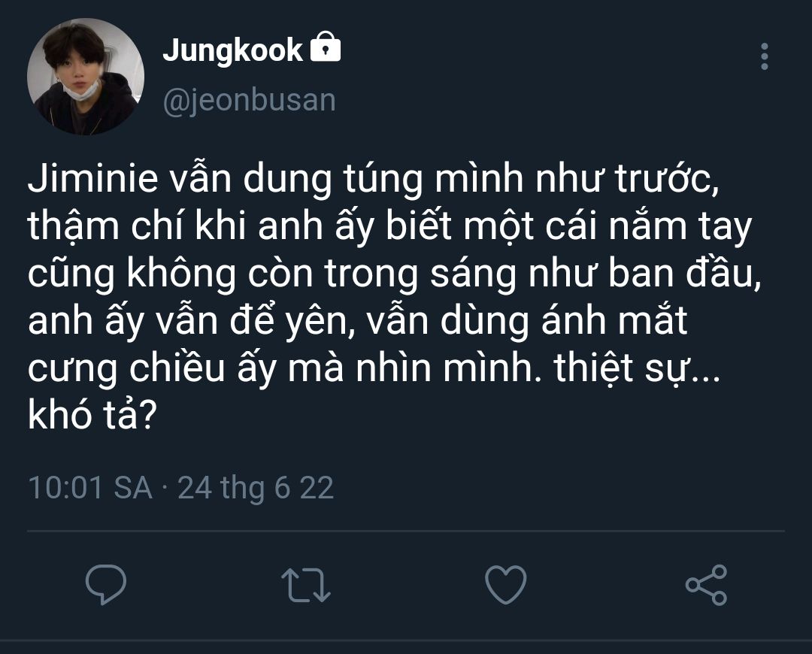Viewport: 812px width, 654px height.
Task: Open the @jeonbusan handle link
Action: click(x=249, y=101)
